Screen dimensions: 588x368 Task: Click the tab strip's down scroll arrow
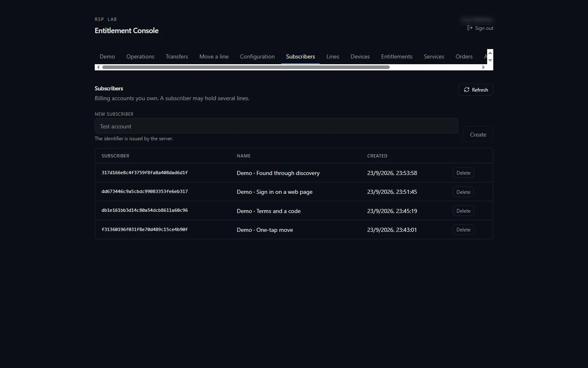[x=490, y=60]
